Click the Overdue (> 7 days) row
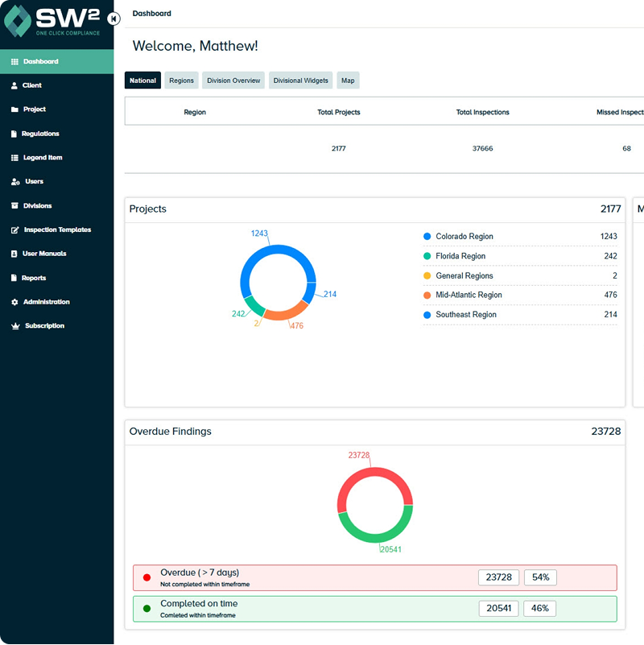Screen dimensions: 644x645 pos(374,577)
